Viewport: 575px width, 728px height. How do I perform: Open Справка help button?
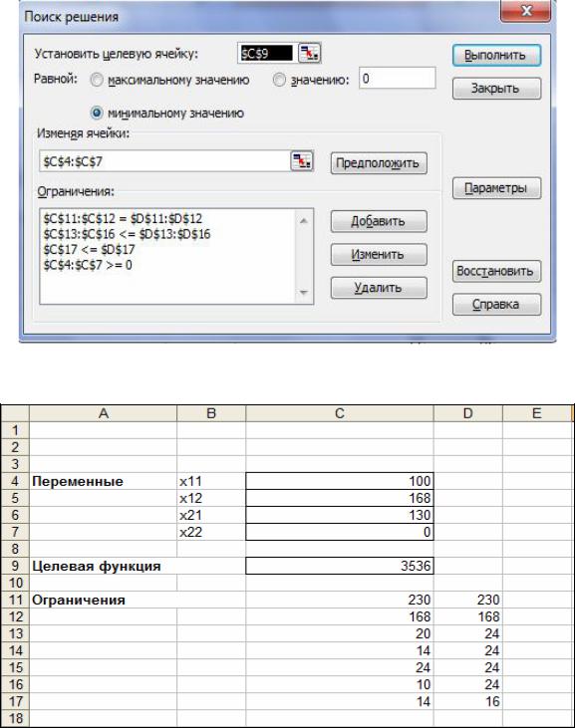coord(496,305)
